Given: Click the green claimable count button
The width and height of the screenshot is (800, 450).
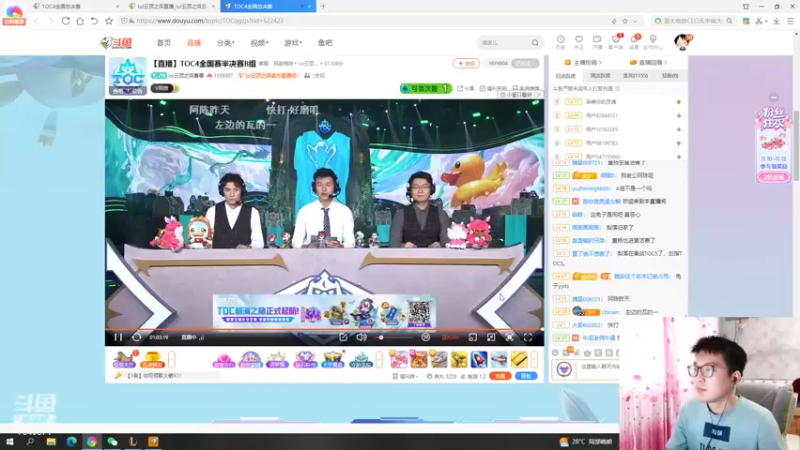Looking at the screenshot, I should (x=426, y=88).
